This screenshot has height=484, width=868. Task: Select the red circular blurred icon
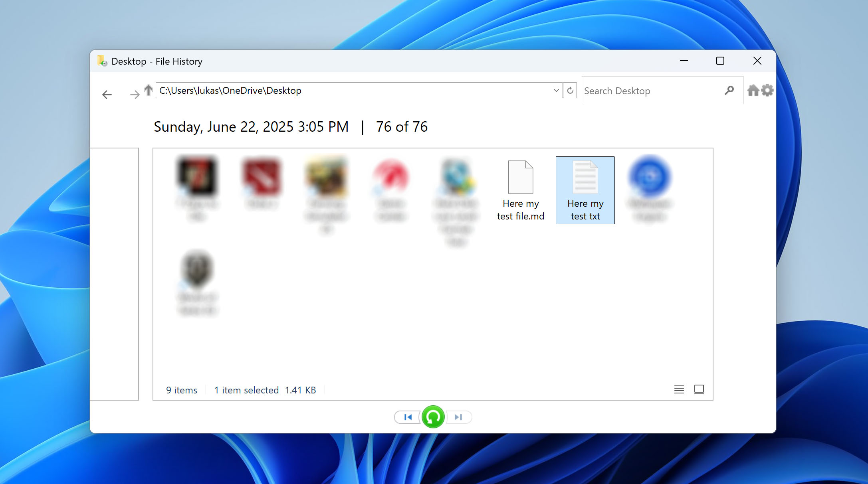(391, 190)
